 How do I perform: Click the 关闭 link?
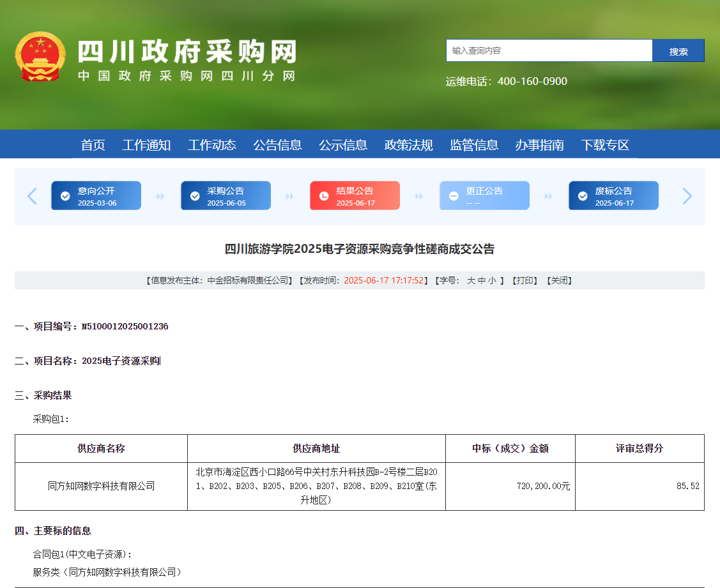coord(559,280)
